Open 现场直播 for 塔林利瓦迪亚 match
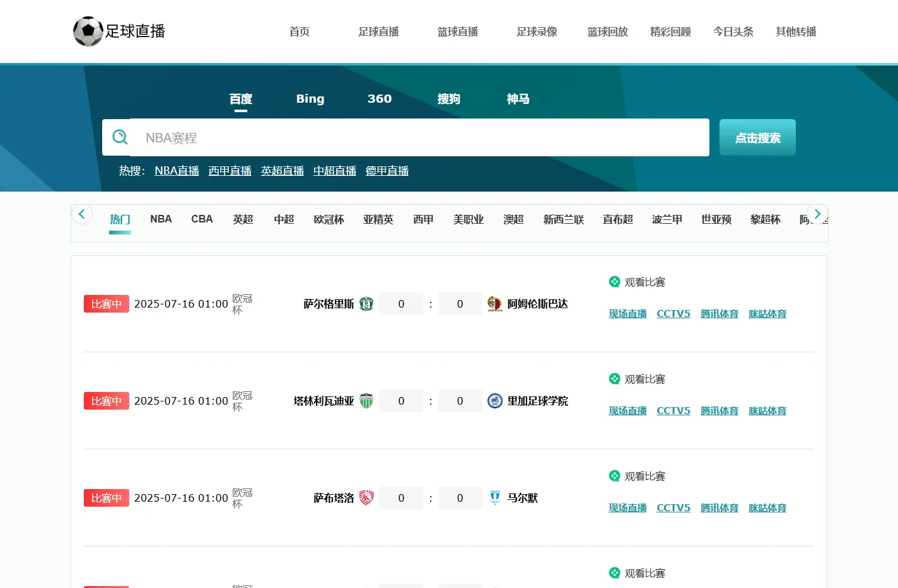This screenshot has width=898, height=588. (627, 411)
